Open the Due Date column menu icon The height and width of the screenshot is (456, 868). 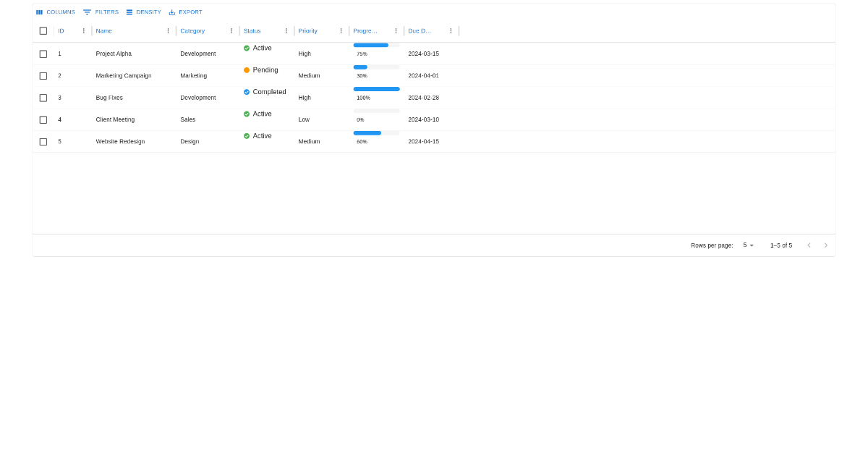tap(451, 31)
